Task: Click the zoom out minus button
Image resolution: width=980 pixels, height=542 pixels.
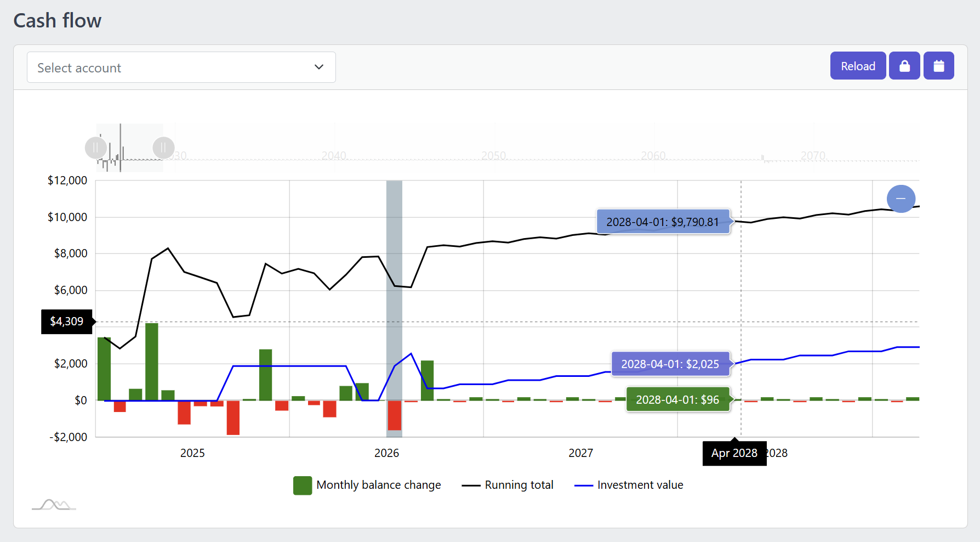Action: [901, 199]
